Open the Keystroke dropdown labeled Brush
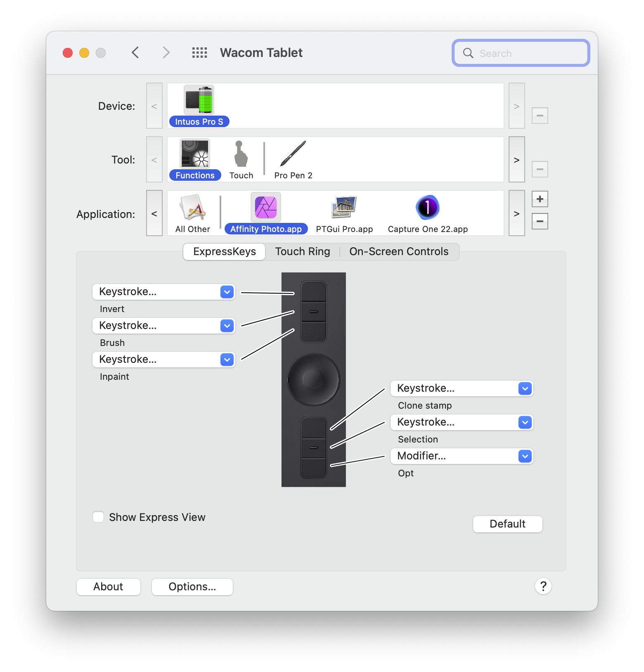Screen dimensions: 644x672 (163, 326)
